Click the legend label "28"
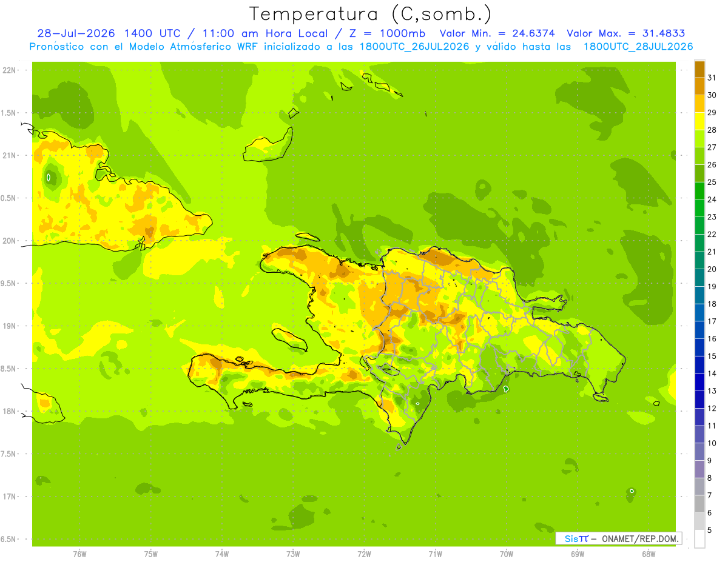Image resolution: width=728 pixels, height=562 pixels. tap(712, 130)
